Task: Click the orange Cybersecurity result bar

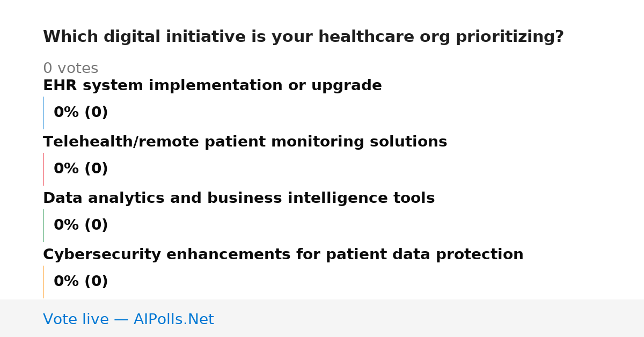Action: 43,282
